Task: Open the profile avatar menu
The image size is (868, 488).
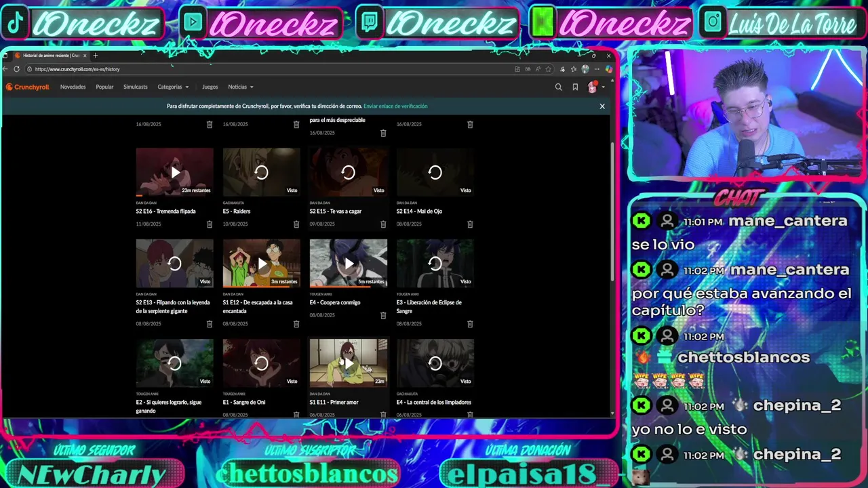Action: point(593,87)
